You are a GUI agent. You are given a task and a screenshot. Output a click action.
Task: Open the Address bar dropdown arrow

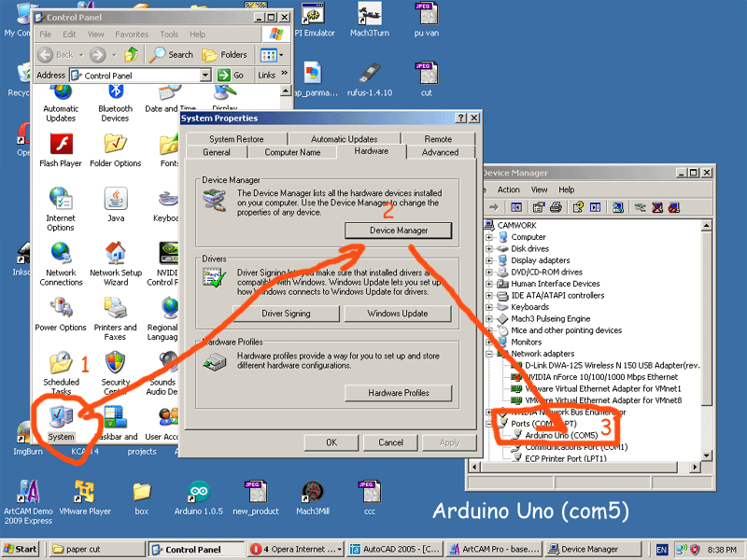pos(205,75)
